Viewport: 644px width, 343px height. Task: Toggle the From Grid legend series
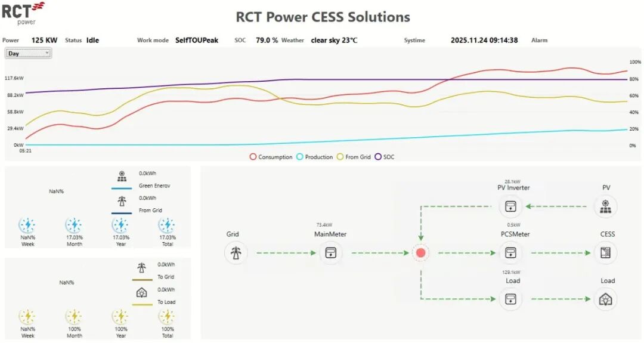pos(354,157)
